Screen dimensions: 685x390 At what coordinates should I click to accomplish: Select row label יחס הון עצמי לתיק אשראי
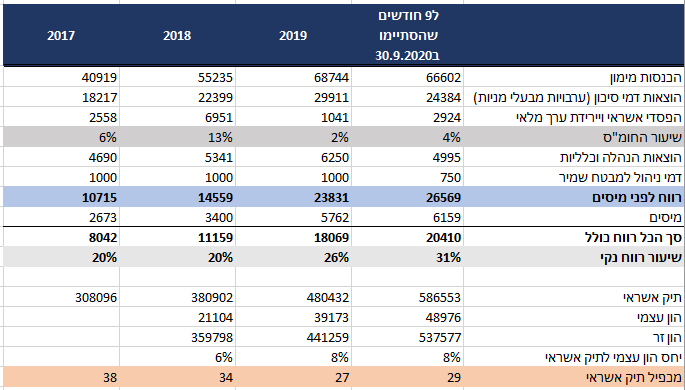(613, 358)
